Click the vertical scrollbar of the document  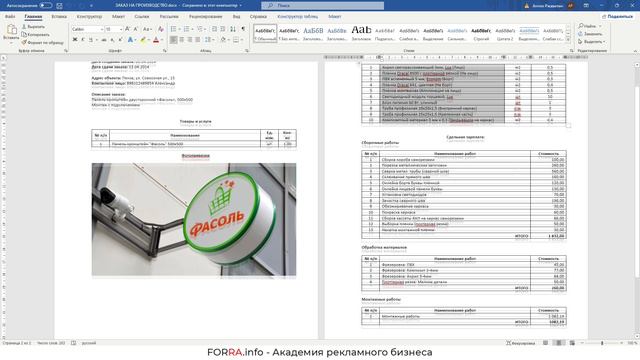click(x=637, y=200)
